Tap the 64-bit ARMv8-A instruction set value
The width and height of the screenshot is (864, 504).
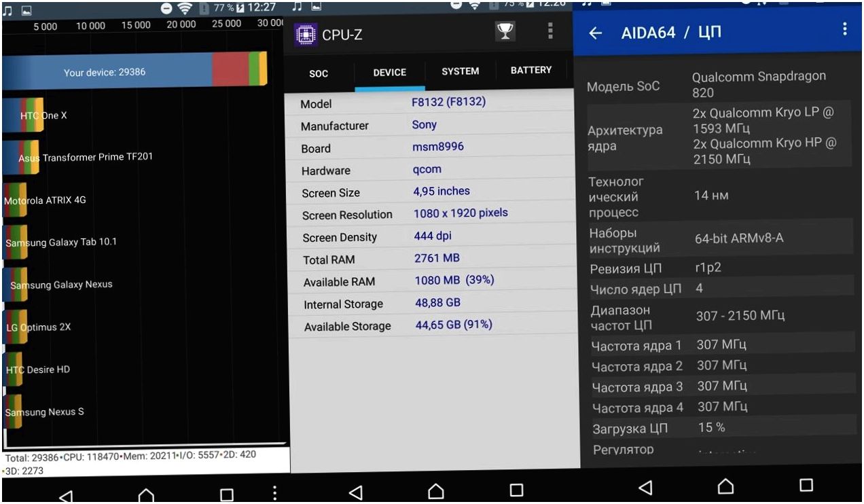click(x=739, y=238)
